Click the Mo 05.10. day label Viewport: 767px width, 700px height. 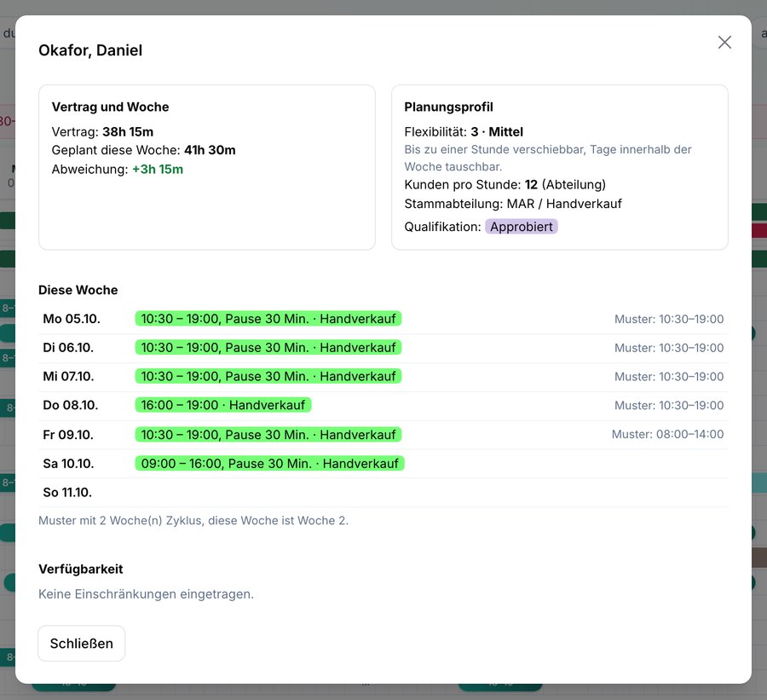[72, 319]
